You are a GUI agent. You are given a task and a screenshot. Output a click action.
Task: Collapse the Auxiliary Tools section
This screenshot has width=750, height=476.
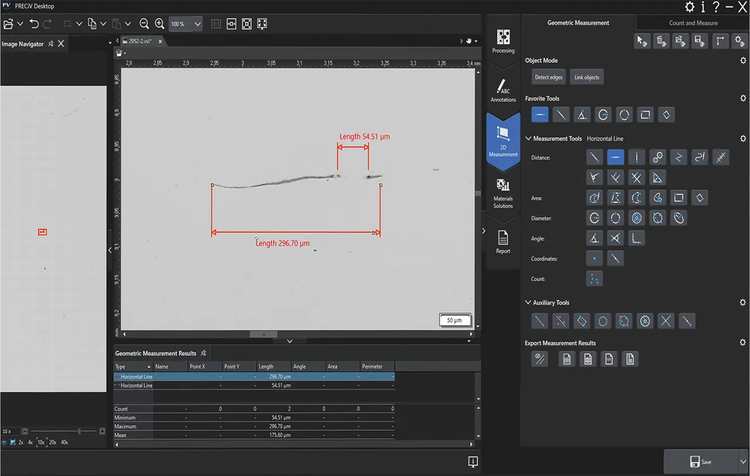(528, 302)
